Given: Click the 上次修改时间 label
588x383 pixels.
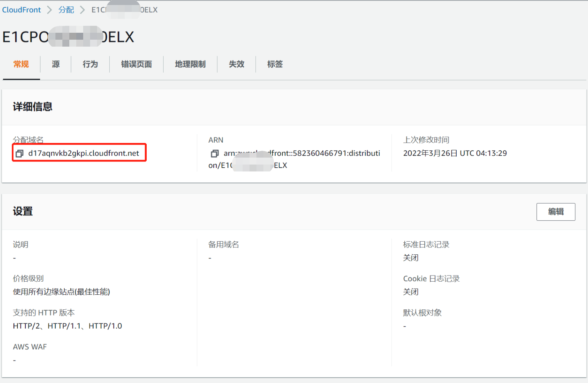Looking at the screenshot, I should pos(426,140).
